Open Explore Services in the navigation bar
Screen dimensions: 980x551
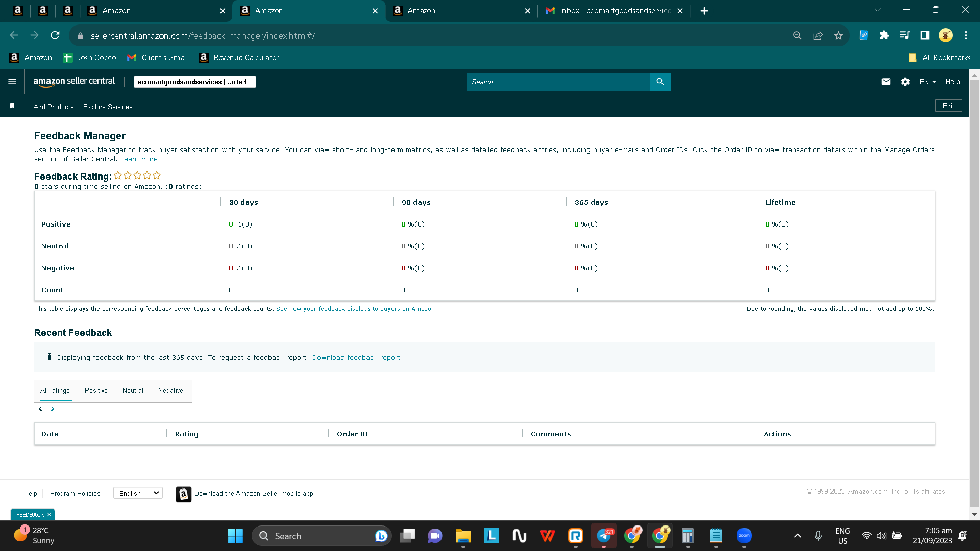click(x=108, y=107)
